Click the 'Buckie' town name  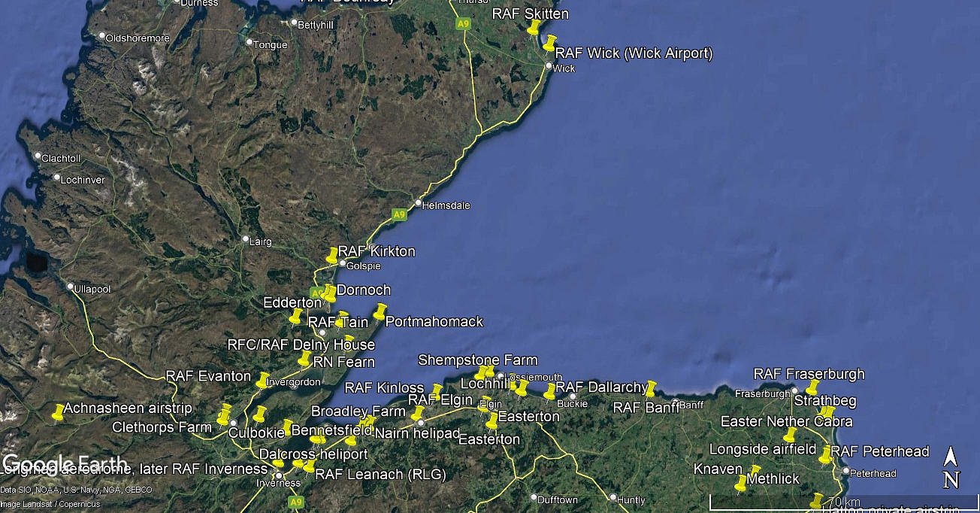(573, 405)
